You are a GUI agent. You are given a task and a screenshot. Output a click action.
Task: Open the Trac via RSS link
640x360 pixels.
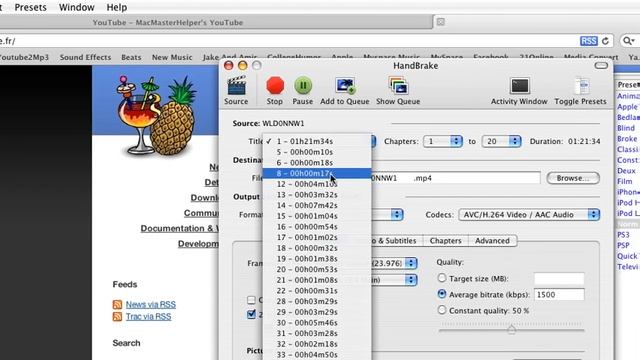pos(148,317)
